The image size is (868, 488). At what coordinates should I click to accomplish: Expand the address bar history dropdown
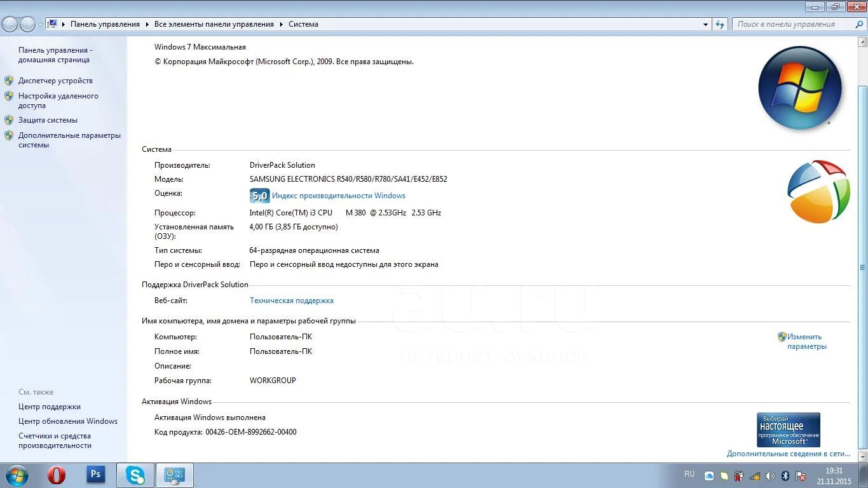click(706, 24)
